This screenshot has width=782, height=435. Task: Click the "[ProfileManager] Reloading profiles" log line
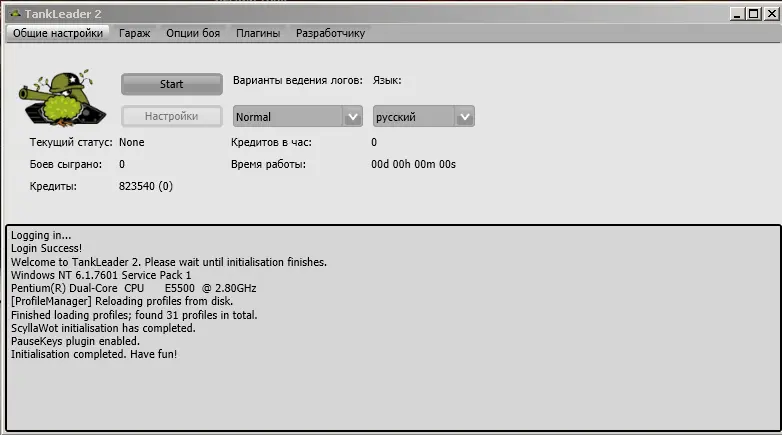click(x=122, y=301)
